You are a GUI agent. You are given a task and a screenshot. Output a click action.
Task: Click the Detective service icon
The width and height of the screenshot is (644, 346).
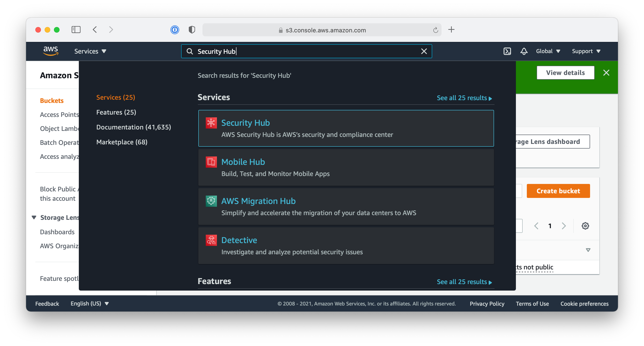click(211, 240)
